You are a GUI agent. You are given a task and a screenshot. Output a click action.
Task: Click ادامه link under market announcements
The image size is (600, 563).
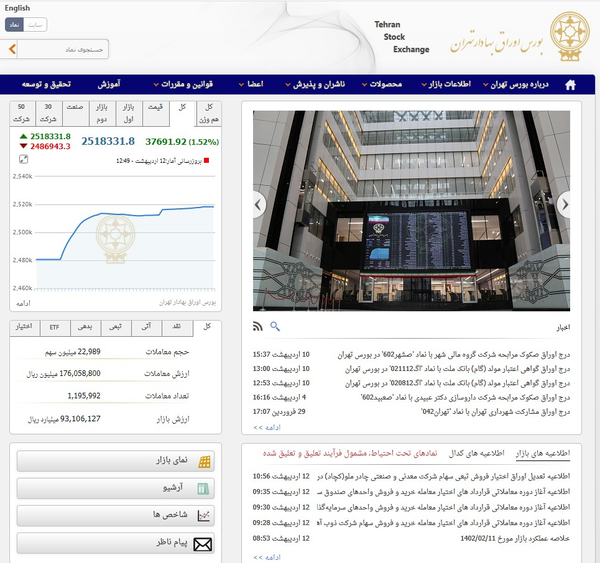pyautogui.click(x=267, y=558)
